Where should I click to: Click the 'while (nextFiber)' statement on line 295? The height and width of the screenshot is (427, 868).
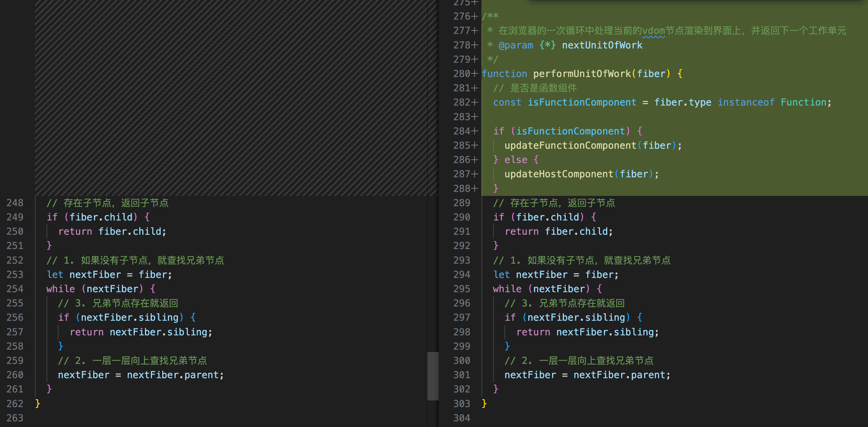click(541, 289)
